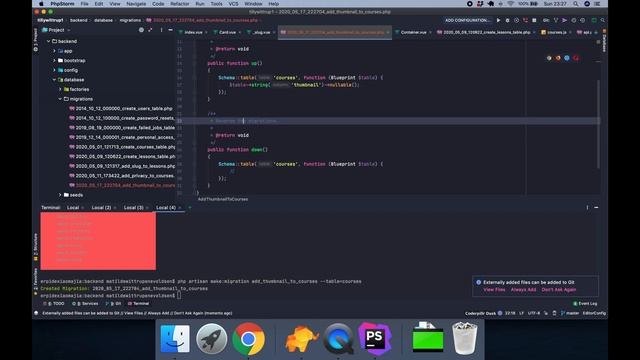The image size is (640, 360).
Task: Open the Navigate menu
Action: 136,4
